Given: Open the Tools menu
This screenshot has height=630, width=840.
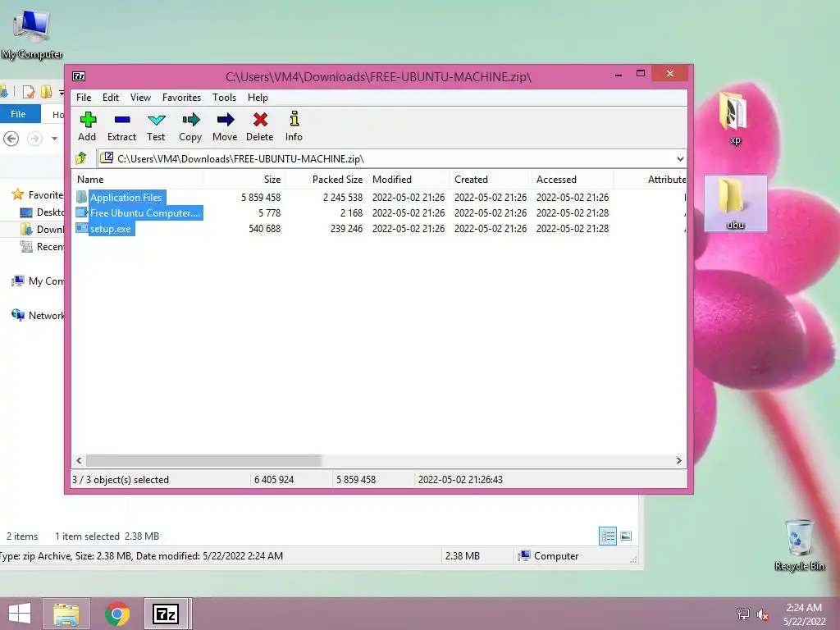Looking at the screenshot, I should 224,98.
